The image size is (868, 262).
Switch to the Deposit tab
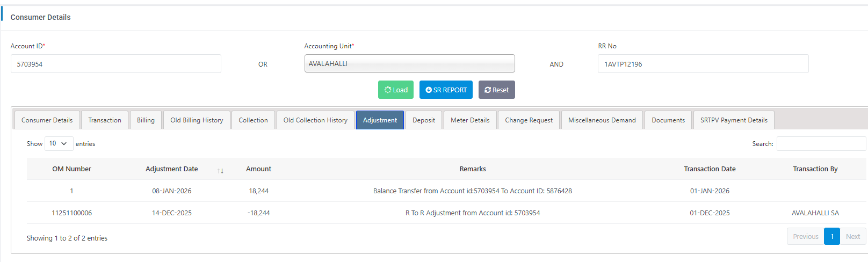tap(424, 120)
